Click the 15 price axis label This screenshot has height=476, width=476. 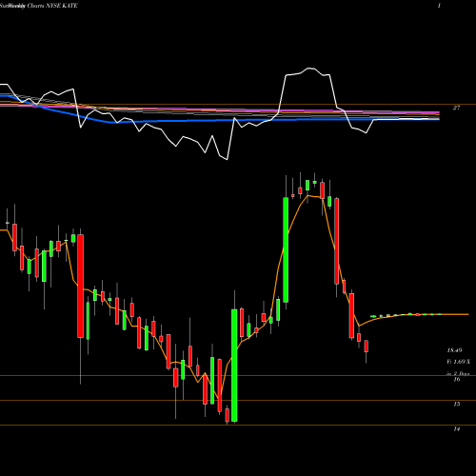457,405
